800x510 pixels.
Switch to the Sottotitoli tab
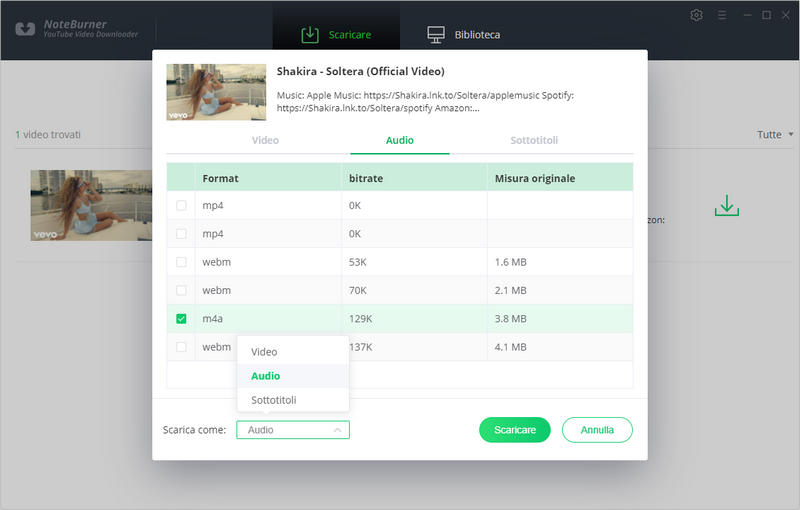click(534, 140)
